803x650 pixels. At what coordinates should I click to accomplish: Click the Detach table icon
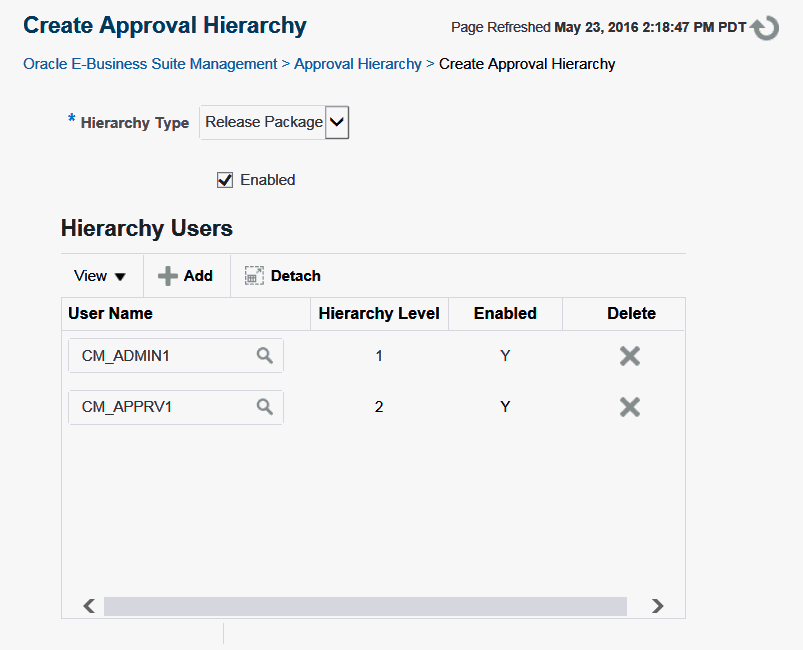tap(254, 276)
